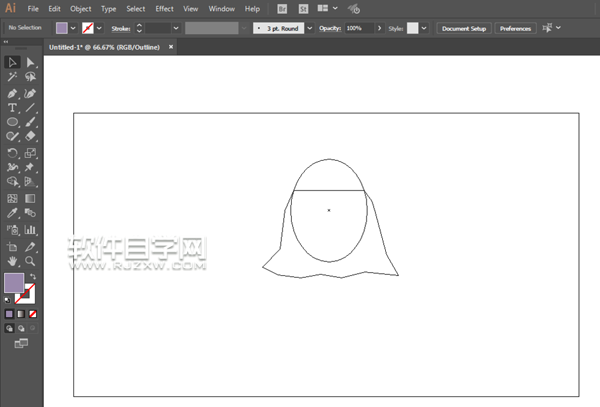Open the Object menu
Viewport: 600px width, 407px height.
click(x=80, y=8)
